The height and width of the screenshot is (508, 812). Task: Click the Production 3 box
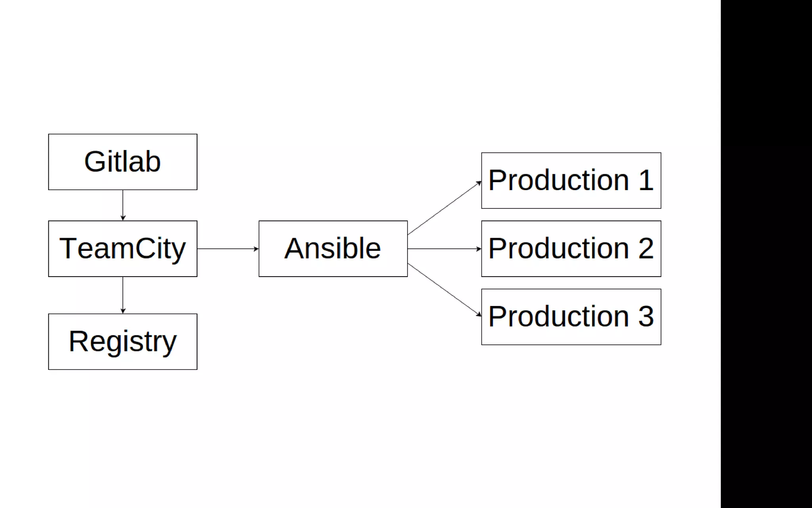pyautogui.click(x=571, y=317)
